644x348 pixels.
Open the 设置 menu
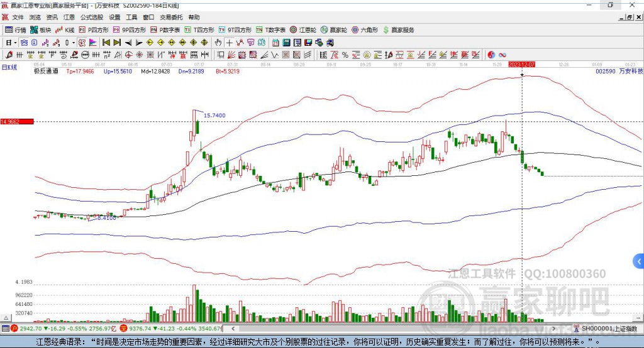pyautogui.click(x=114, y=17)
